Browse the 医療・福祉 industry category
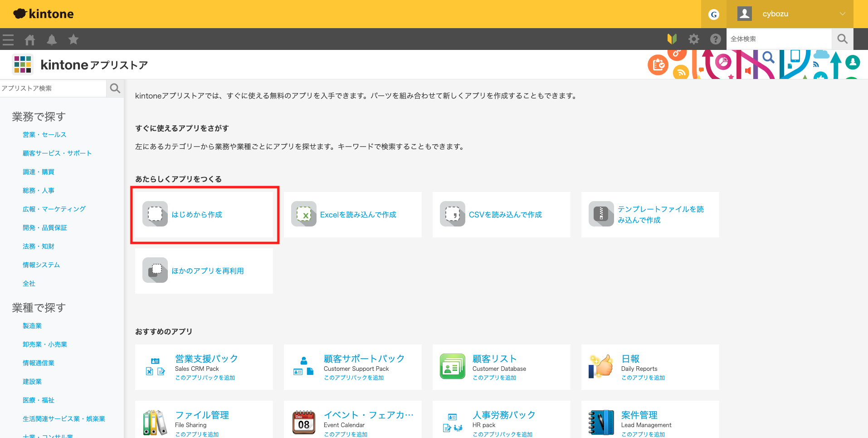Image resolution: width=868 pixels, height=438 pixels. tap(39, 400)
